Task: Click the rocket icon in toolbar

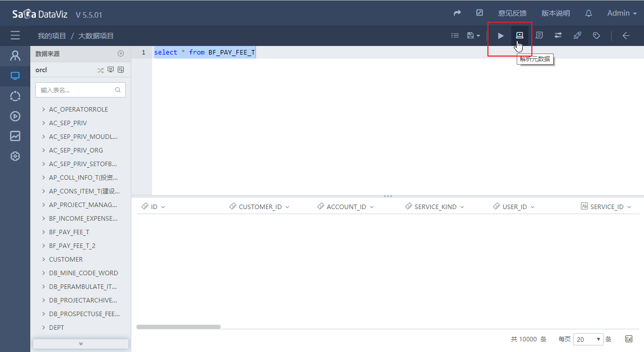Action: pyautogui.click(x=577, y=36)
